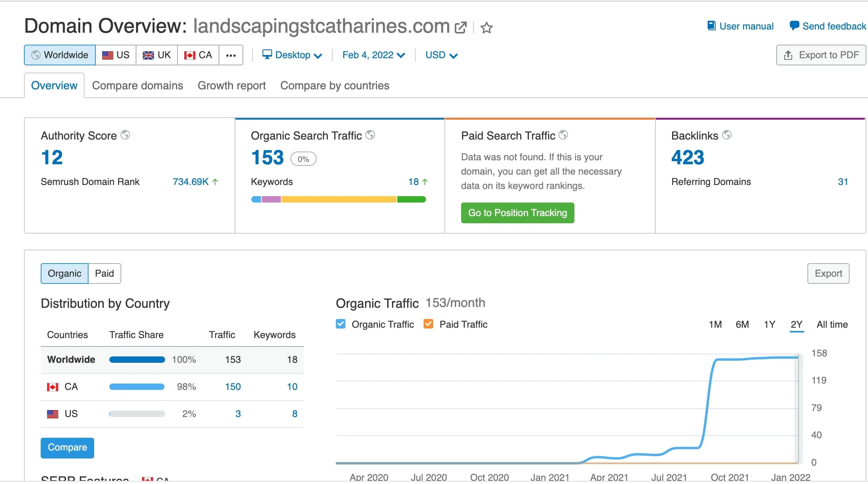Uncheck the Paid Traffic checkbox
The height and width of the screenshot is (484, 868).
pos(428,324)
